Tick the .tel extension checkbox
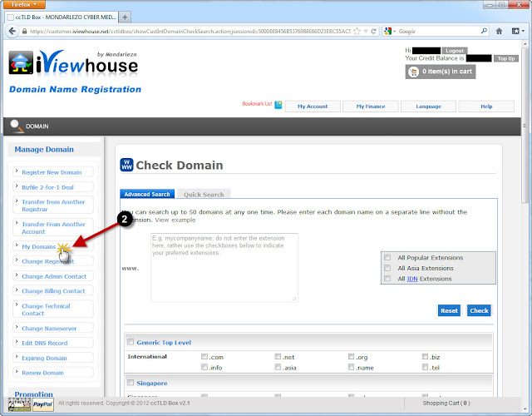Viewport: 532px width, 416px height. click(425, 367)
